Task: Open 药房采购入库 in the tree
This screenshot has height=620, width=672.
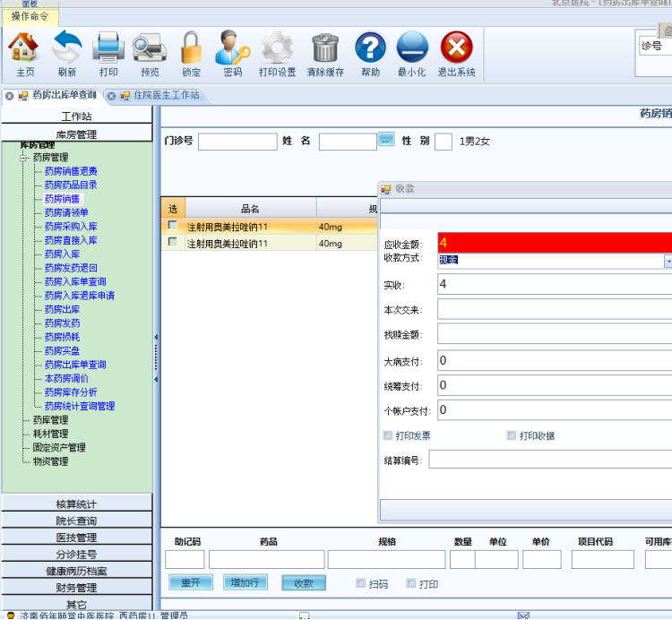Action: [71, 227]
